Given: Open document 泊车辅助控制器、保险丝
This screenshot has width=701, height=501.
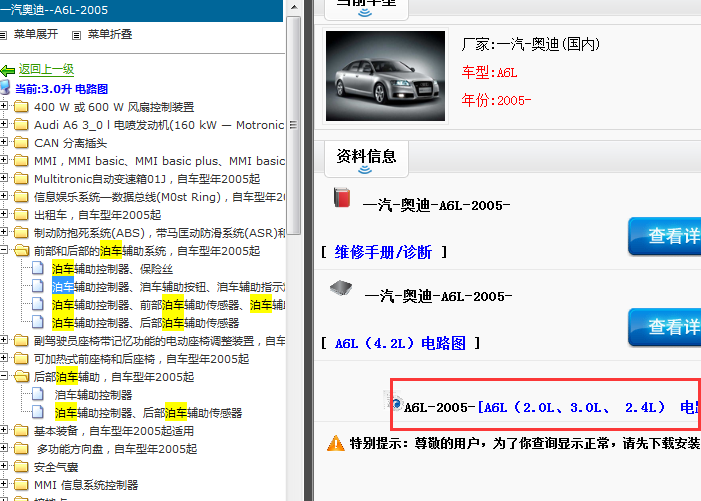Looking at the screenshot, I should (x=112, y=269).
